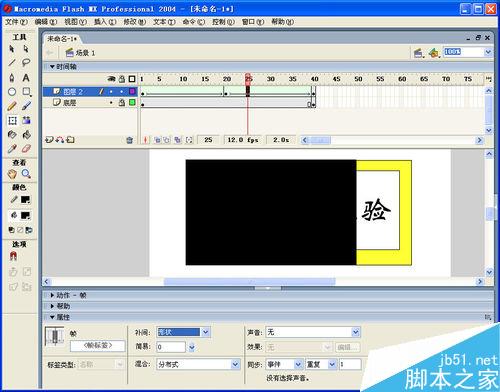Viewport: 500px width, 392px height.
Task: Open the 插入 menu
Action: (105, 22)
